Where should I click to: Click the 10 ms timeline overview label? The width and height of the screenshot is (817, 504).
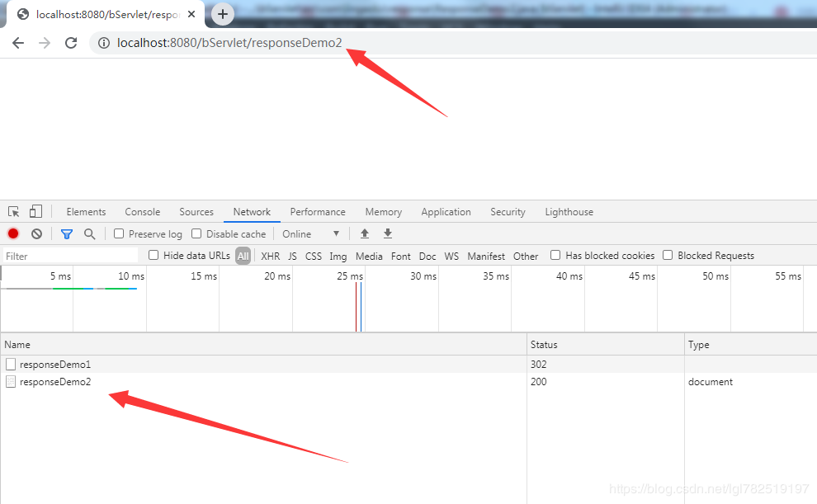click(x=130, y=276)
